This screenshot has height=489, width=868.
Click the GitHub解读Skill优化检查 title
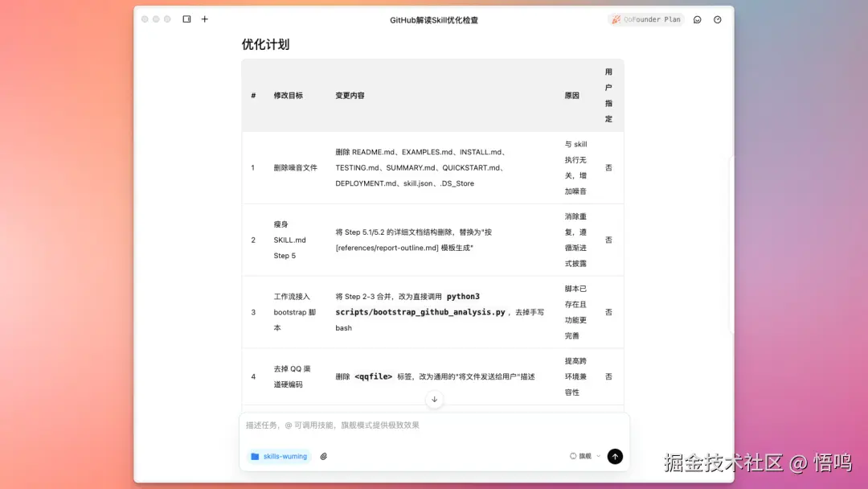tap(434, 19)
